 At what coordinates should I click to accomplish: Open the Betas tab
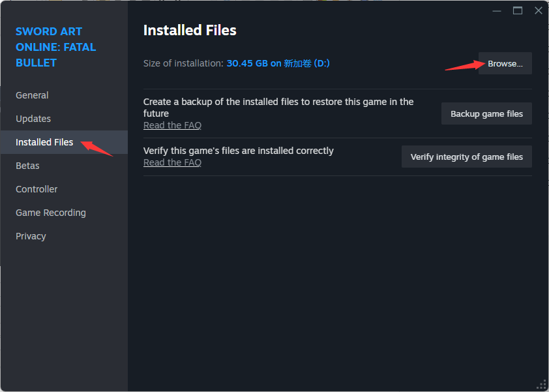[x=64, y=166]
